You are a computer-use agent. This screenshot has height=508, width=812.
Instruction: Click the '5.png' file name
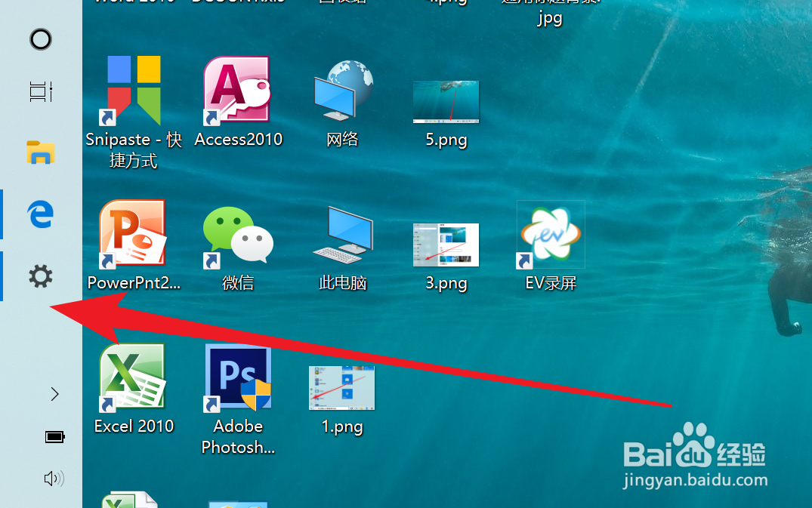tap(446, 140)
